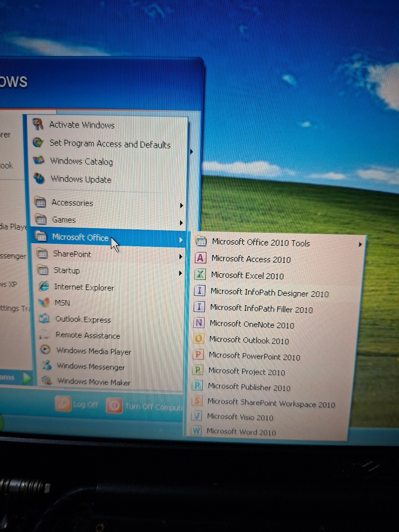Click the Outlook 2010 icon
The width and height of the screenshot is (399, 532).
(x=199, y=338)
